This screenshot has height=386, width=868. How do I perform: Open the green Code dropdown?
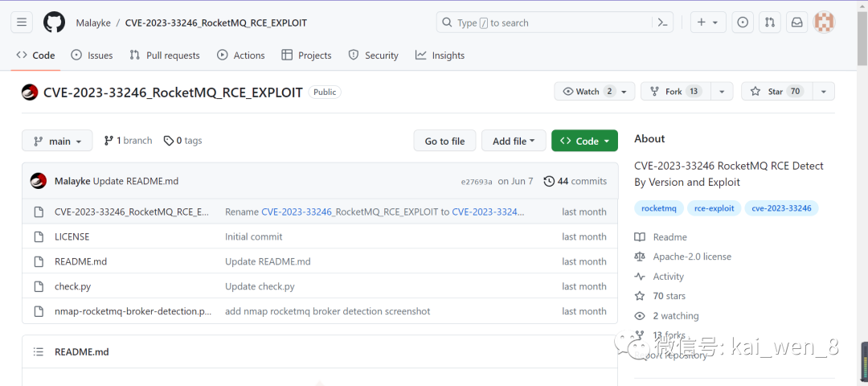(584, 141)
